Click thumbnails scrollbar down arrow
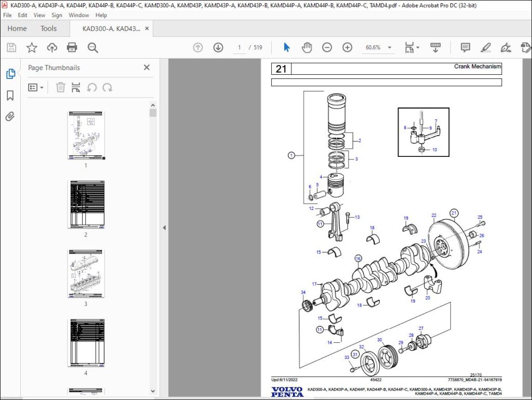 point(153,391)
